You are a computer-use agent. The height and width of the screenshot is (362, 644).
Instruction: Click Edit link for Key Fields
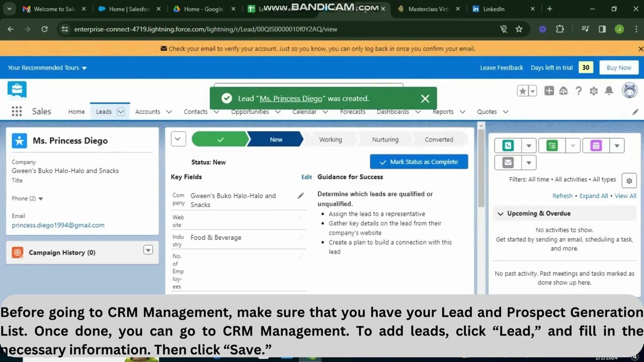pos(306,177)
